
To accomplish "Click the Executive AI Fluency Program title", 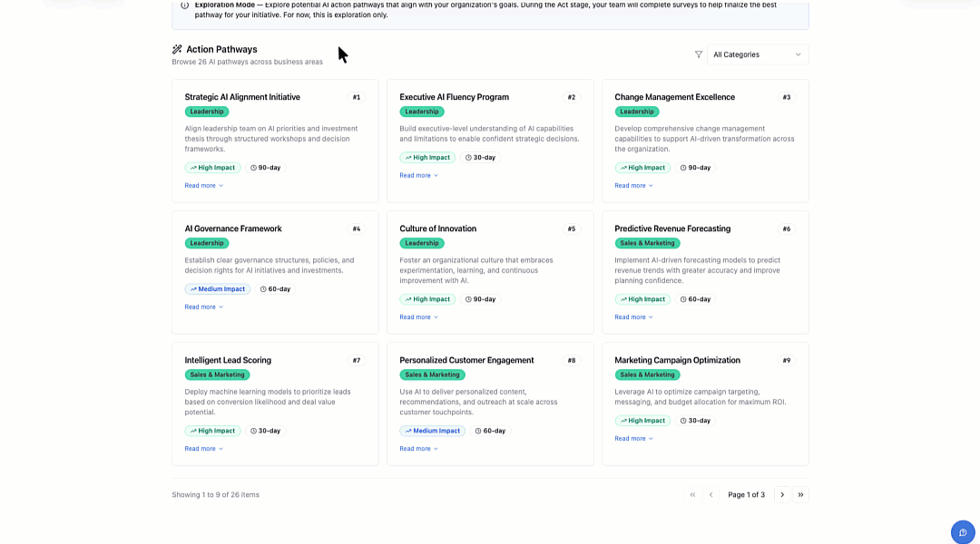I will [454, 97].
